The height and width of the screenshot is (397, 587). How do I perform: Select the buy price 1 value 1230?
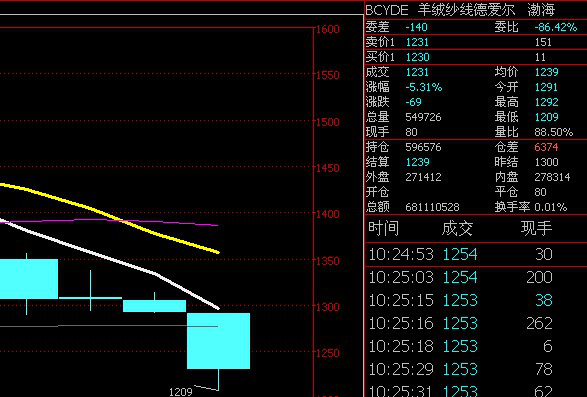click(x=417, y=57)
